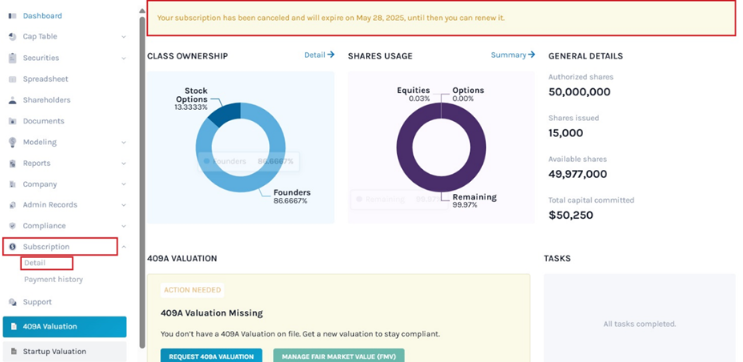
Task: Click arrow icon beside Shares Usage Summary
Action: tap(531, 54)
